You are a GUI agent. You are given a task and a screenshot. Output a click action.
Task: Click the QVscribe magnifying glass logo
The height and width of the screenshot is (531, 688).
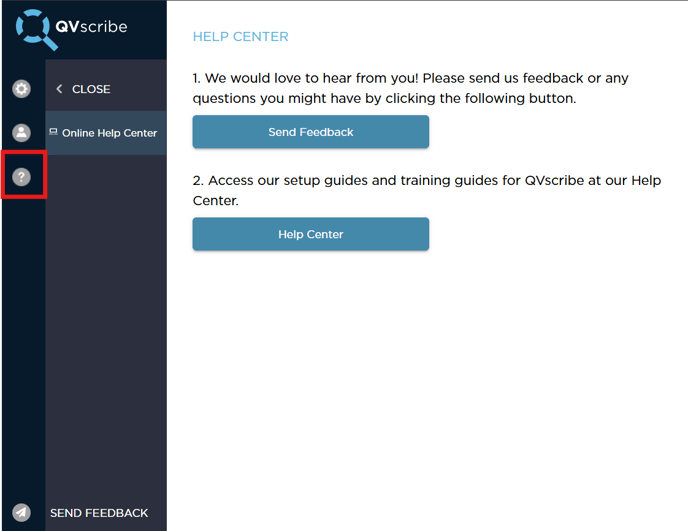click(x=36, y=29)
